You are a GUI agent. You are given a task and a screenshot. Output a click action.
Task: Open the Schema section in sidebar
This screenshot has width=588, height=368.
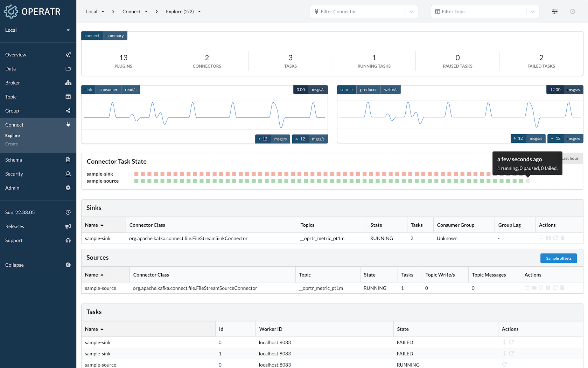(13, 160)
